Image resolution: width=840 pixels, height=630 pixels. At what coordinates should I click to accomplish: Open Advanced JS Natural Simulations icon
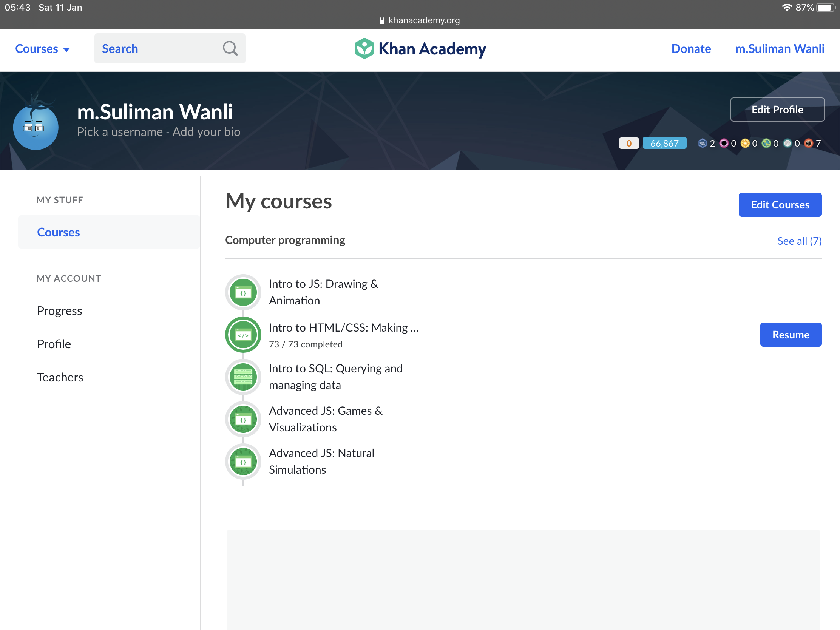243,462
